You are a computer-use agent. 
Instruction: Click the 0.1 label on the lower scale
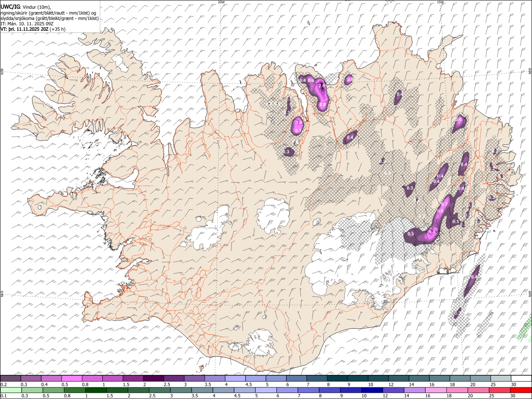(3, 396)
